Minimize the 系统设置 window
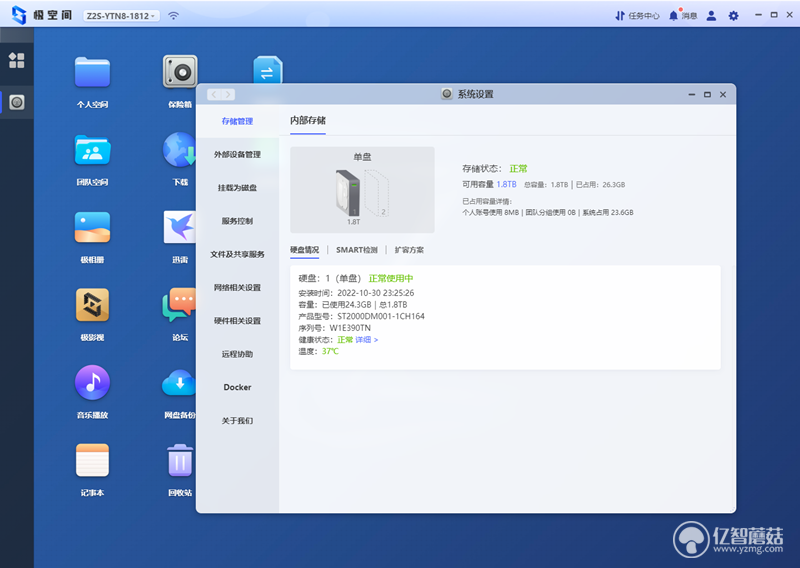Screen dimensions: 800x568 tap(691, 94)
